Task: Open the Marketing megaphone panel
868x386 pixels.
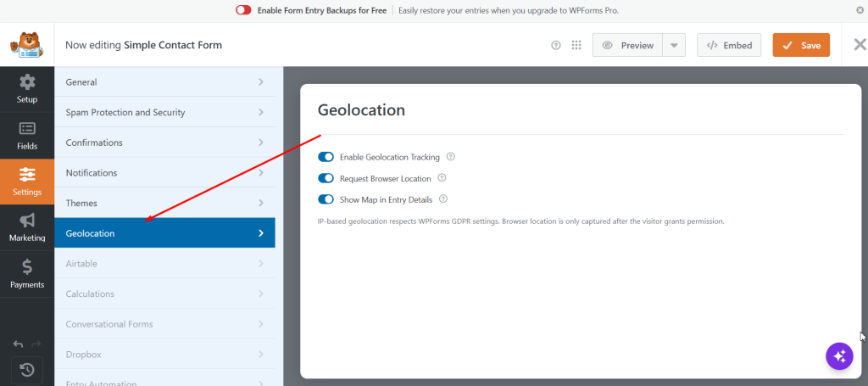Action: (27, 227)
